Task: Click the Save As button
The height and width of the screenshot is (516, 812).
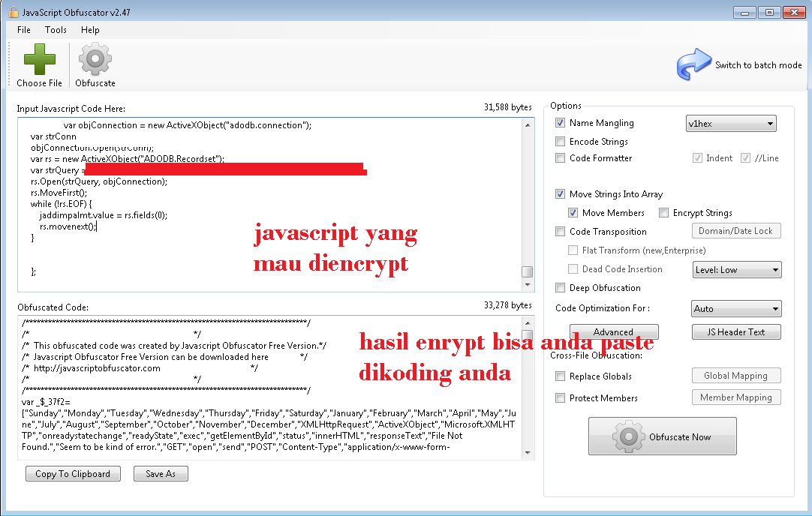Action: coord(161,473)
